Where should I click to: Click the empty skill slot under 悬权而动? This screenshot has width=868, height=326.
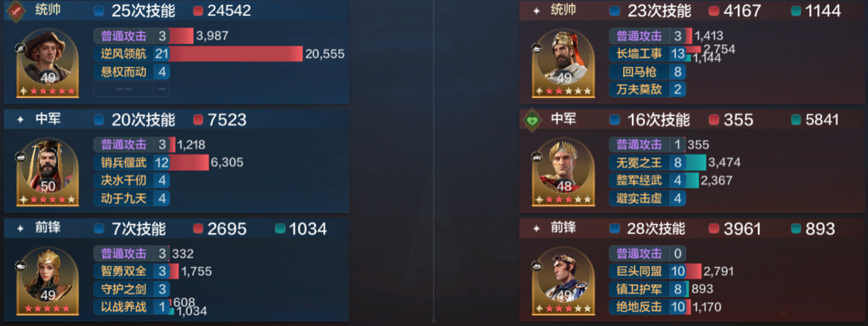(x=132, y=89)
